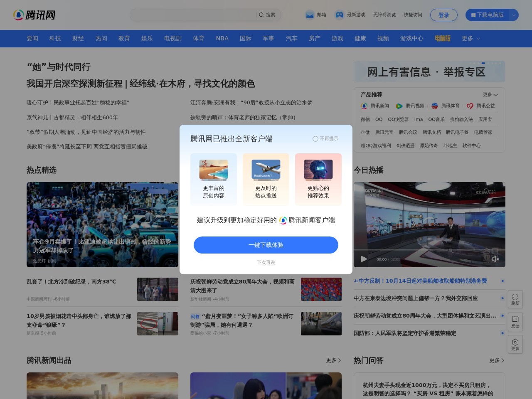Click the 一键下载体验 button

pos(266,245)
